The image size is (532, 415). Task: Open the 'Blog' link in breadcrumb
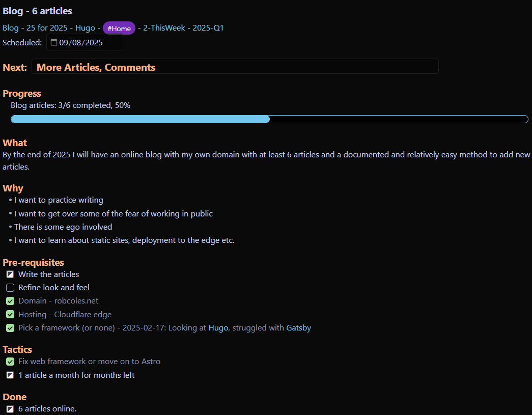(x=11, y=28)
